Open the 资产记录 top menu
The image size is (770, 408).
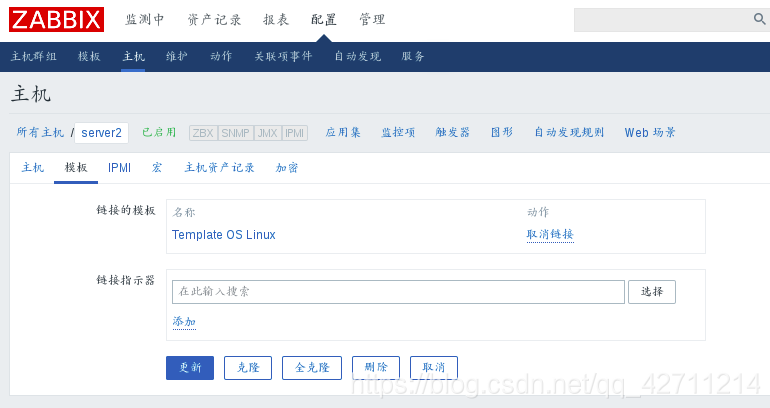pos(214,20)
